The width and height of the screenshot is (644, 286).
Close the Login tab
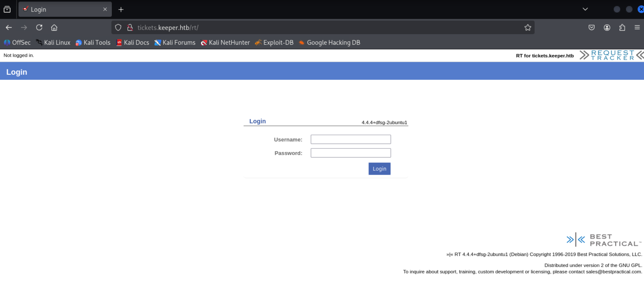tap(105, 9)
